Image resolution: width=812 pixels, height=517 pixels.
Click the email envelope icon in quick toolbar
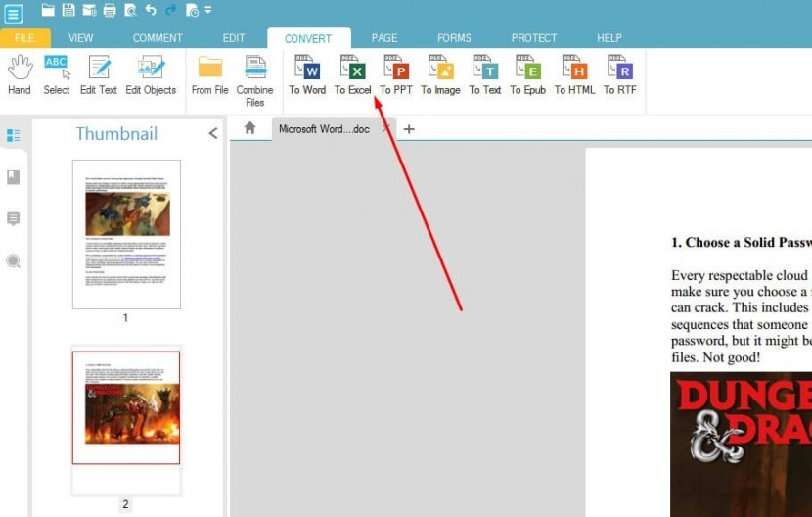89,10
